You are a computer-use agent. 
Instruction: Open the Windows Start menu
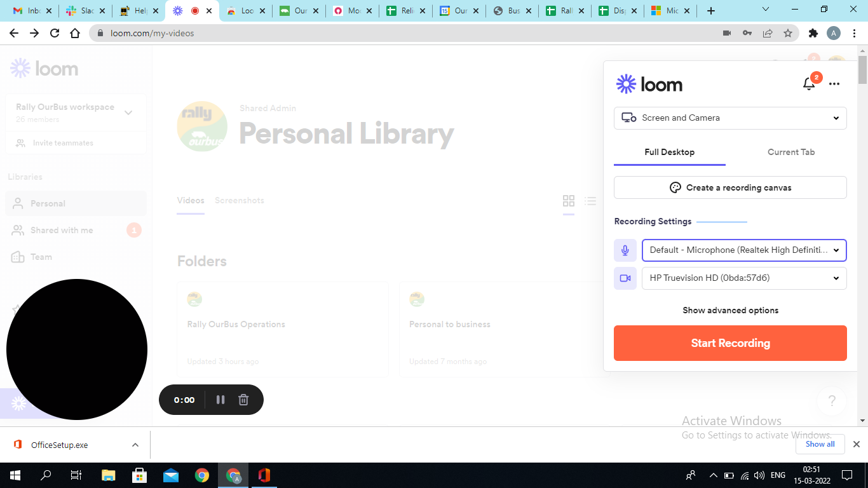pyautogui.click(x=15, y=475)
